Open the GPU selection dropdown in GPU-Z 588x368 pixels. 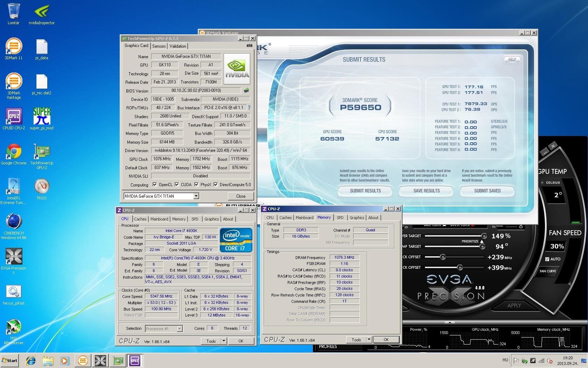(x=196, y=196)
